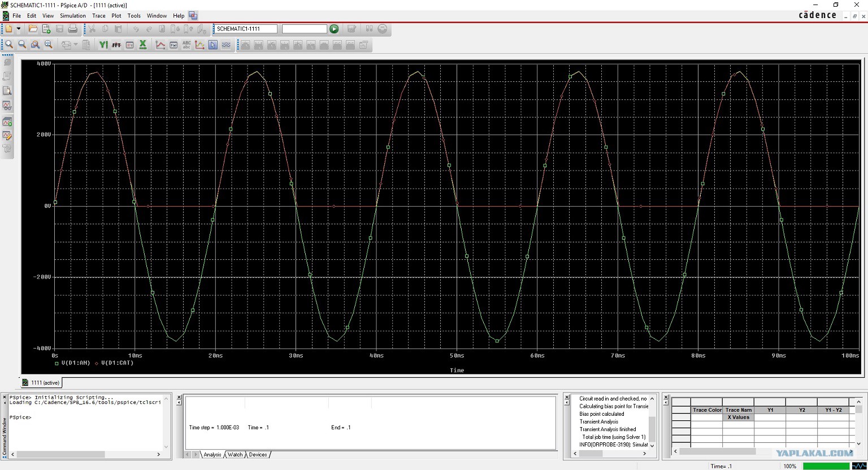This screenshot has width=868, height=470.
Task: Click the Edit Simulation Profile pencil icon
Action: 7,136
